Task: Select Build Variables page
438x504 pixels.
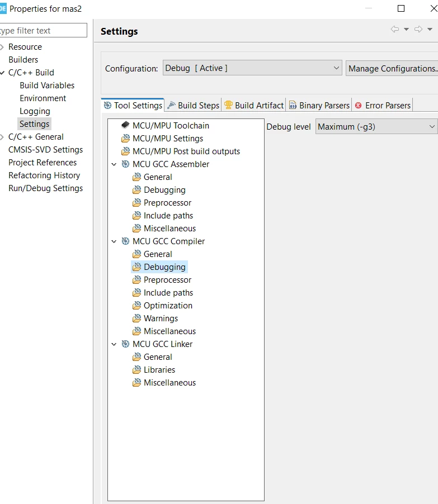Action: coord(47,85)
